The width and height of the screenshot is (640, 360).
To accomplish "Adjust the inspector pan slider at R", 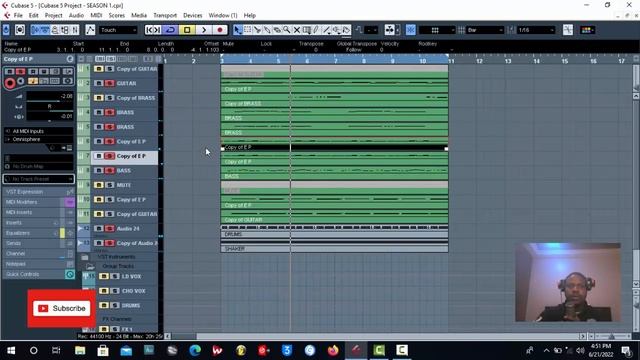I will pos(50,107).
